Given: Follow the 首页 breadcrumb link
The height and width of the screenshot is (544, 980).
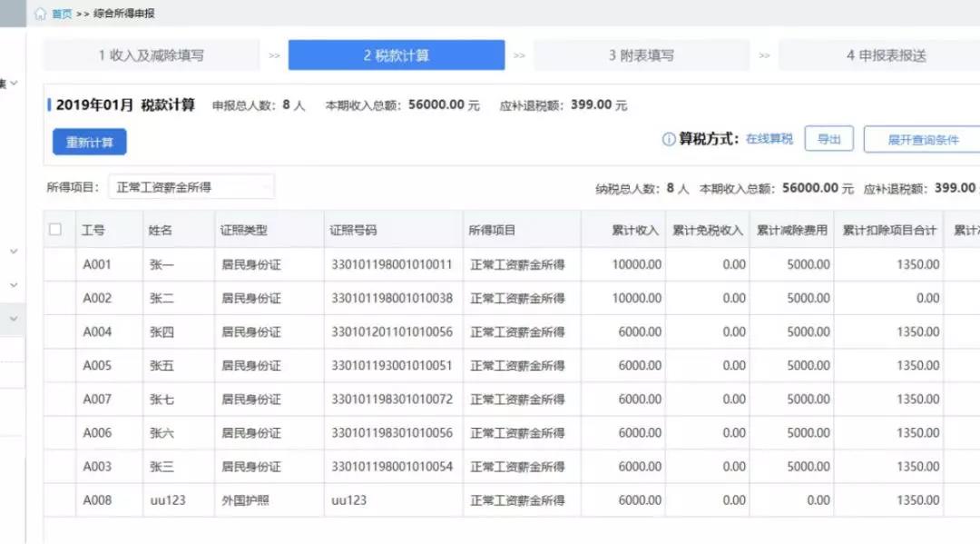Looking at the screenshot, I should 62,14.
